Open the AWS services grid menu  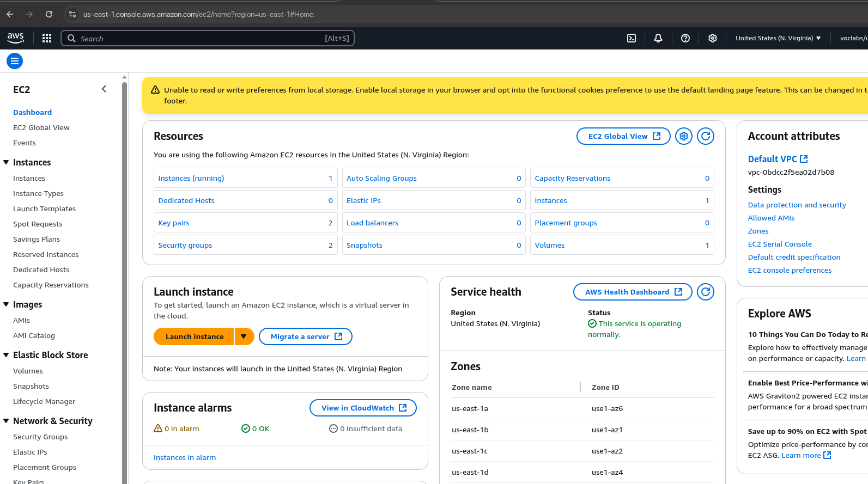click(47, 38)
